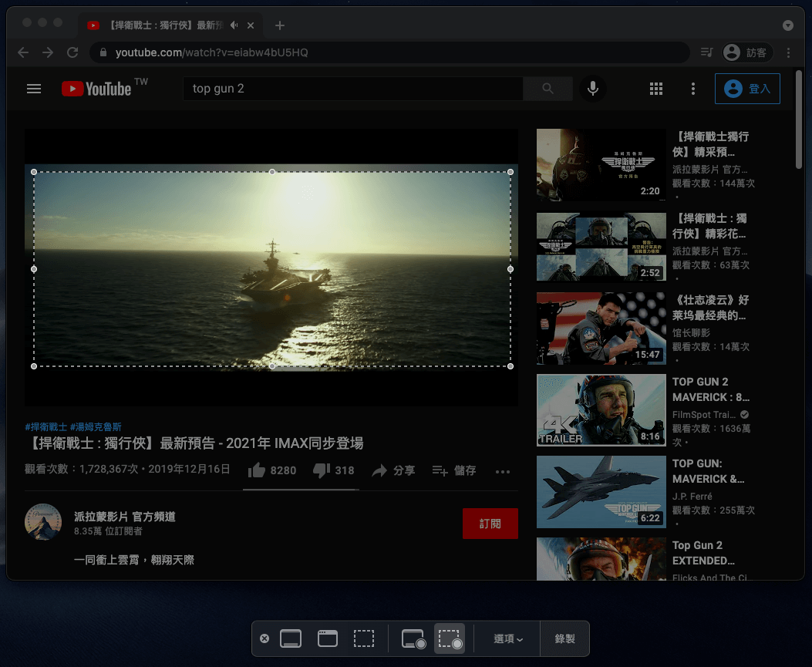
Task: Open the 2:20 trailer thumbnail
Action: (x=601, y=165)
